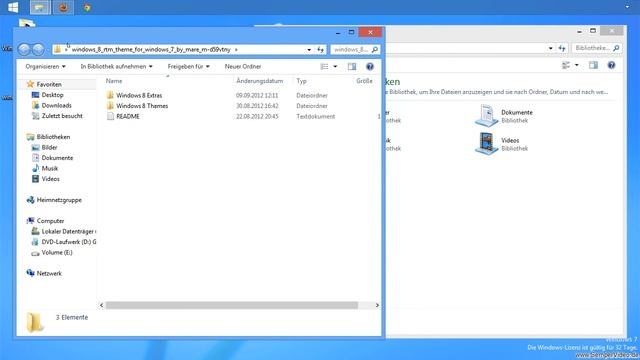The height and width of the screenshot is (360, 640).
Task: Open Lokaler Datenträger drive in sidebar
Action: (x=68, y=231)
